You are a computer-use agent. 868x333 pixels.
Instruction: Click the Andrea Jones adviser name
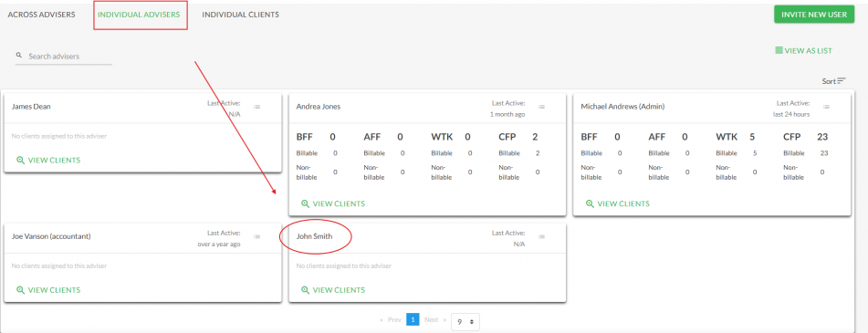(319, 106)
